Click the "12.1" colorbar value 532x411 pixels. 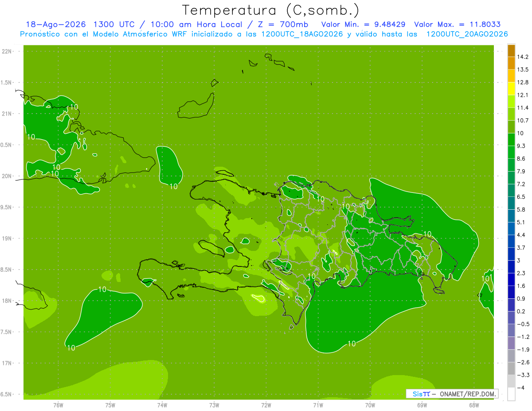tap(523, 95)
